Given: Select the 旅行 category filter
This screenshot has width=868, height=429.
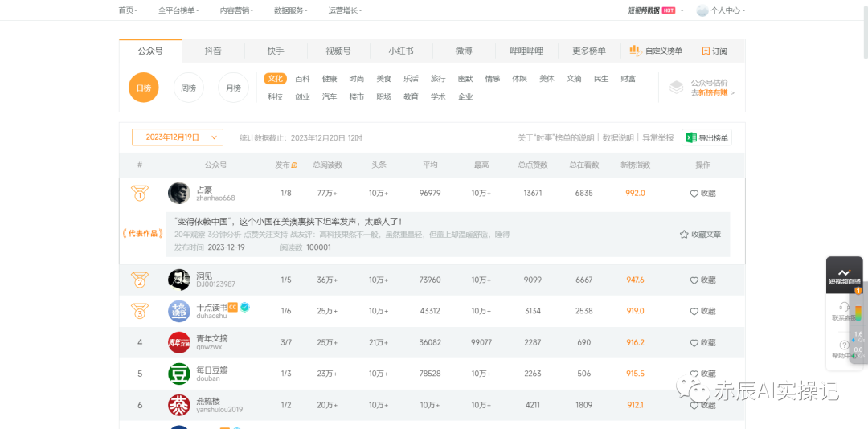Looking at the screenshot, I should point(438,79).
